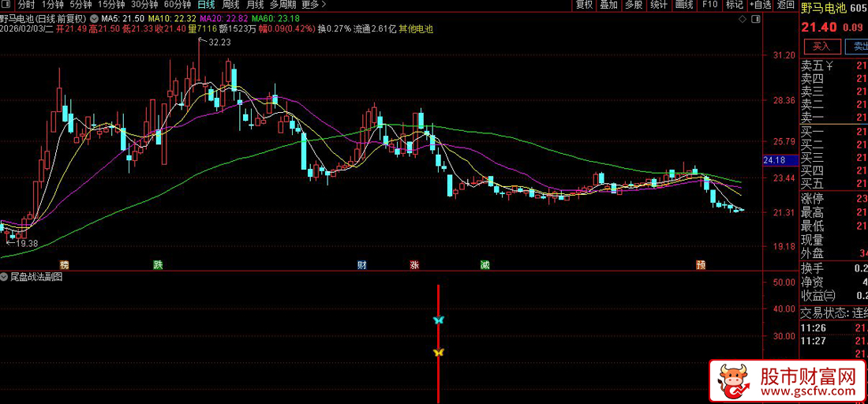Click the 24.18 price marker on the axis
Image resolution: width=868 pixels, height=404 pixels.
(x=780, y=160)
